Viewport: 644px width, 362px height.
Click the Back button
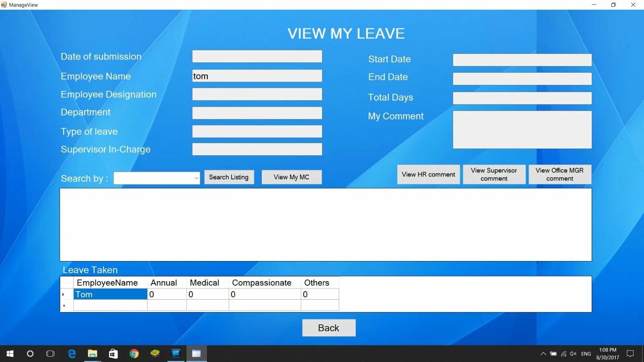[329, 328]
